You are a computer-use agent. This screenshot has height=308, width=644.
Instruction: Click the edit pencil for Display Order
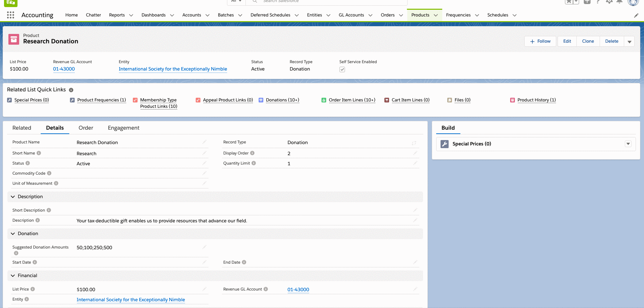[x=415, y=153]
